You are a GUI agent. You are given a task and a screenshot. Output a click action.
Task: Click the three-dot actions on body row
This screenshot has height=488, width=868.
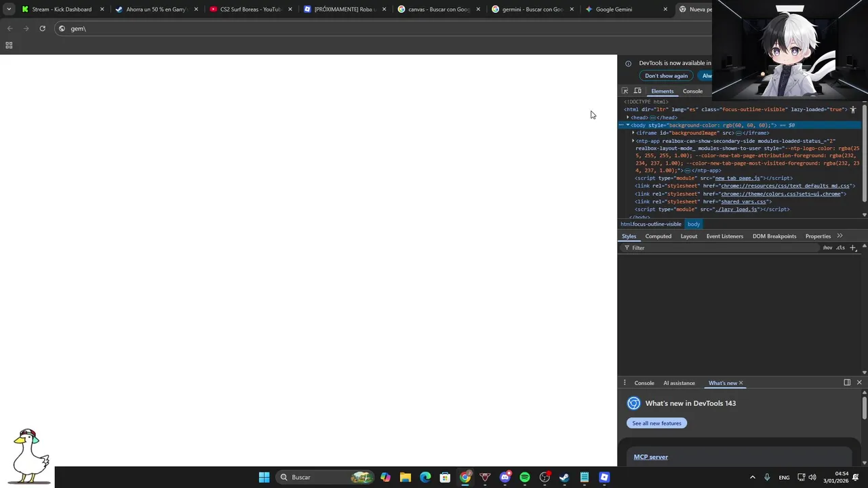click(x=621, y=125)
